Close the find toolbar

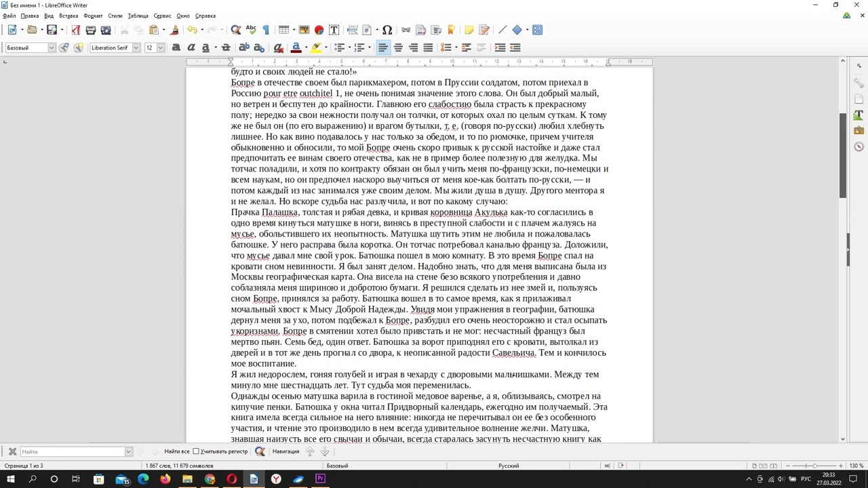12,451
